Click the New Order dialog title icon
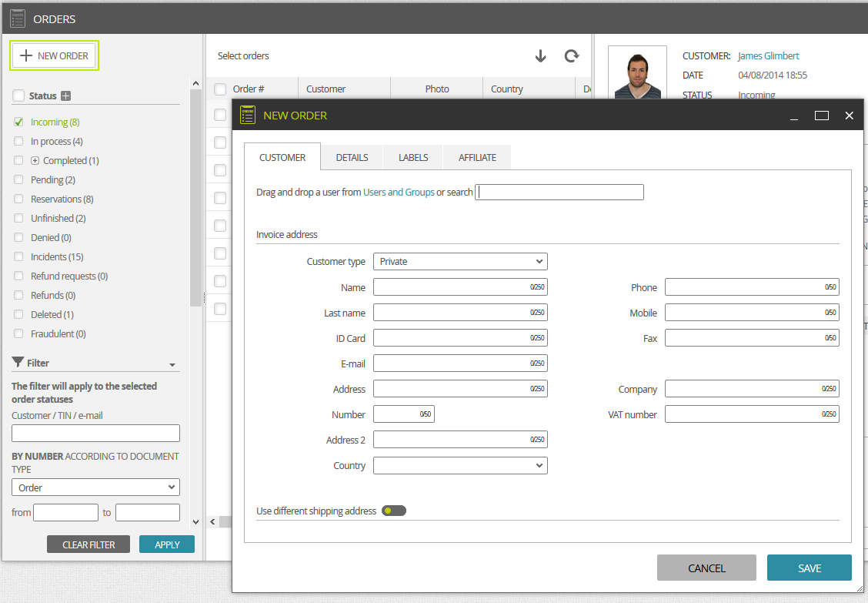The height and width of the screenshot is (603, 868). (x=248, y=116)
